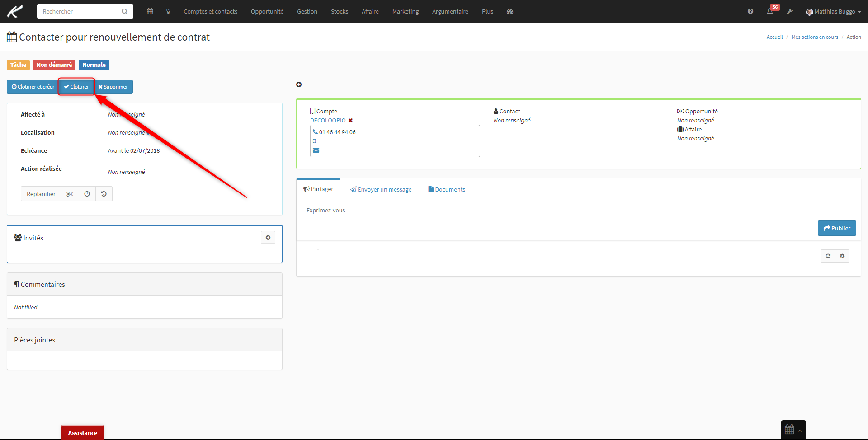Open the wrench settings icon
The height and width of the screenshot is (440, 868).
pyautogui.click(x=789, y=11)
